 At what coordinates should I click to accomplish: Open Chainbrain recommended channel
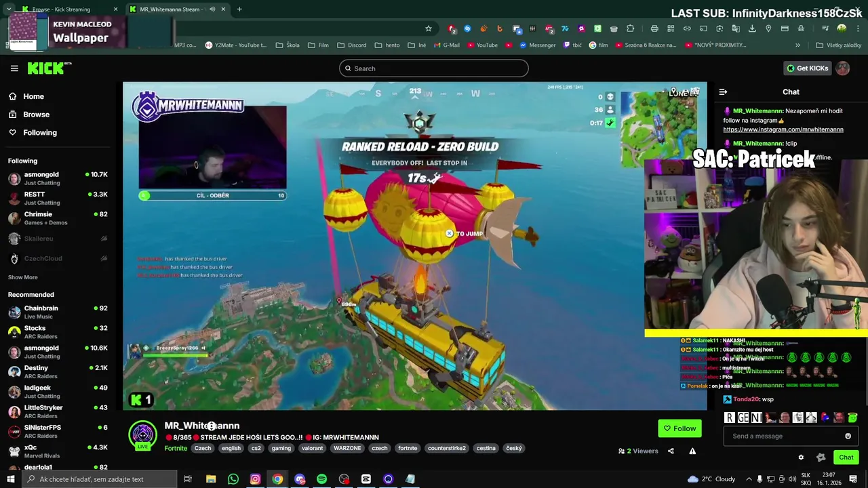(x=58, y=312)
